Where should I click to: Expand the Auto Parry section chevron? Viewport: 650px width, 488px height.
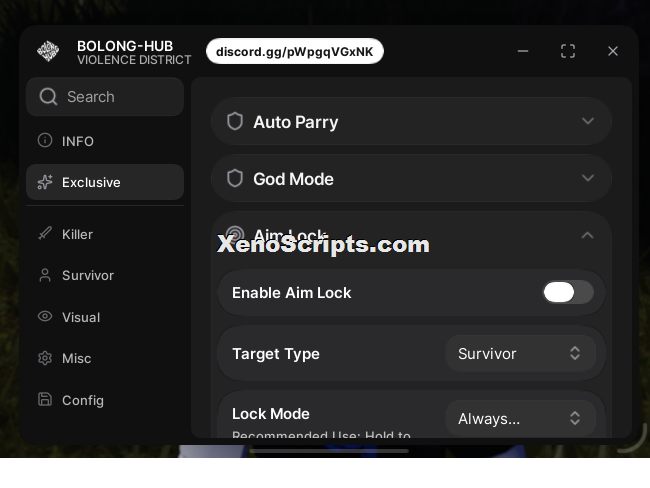(x=588, y=121)
